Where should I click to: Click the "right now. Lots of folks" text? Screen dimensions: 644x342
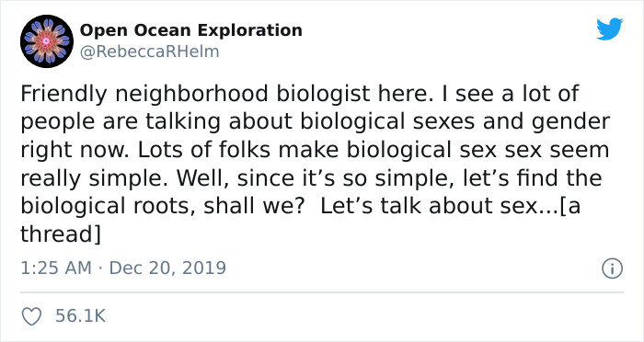pos(145,150)
